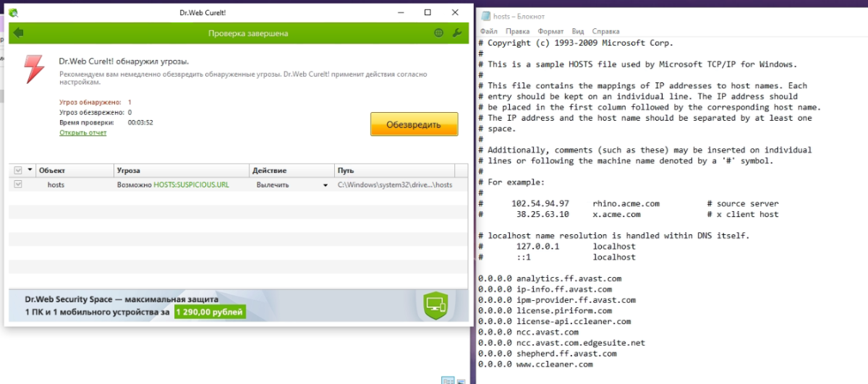Switch to details view icon at bottom

coord(448,380)
